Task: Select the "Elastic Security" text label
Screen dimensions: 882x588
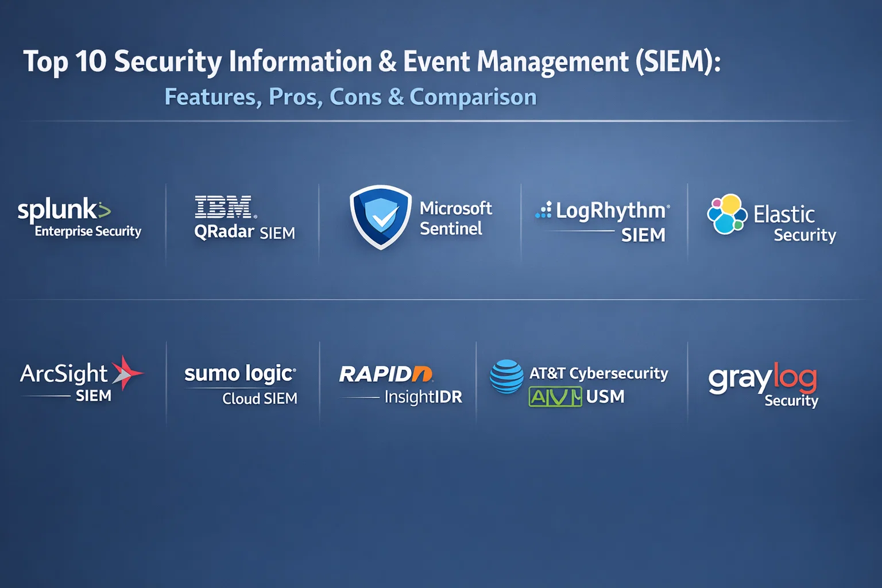Action: tap(794, 224)
